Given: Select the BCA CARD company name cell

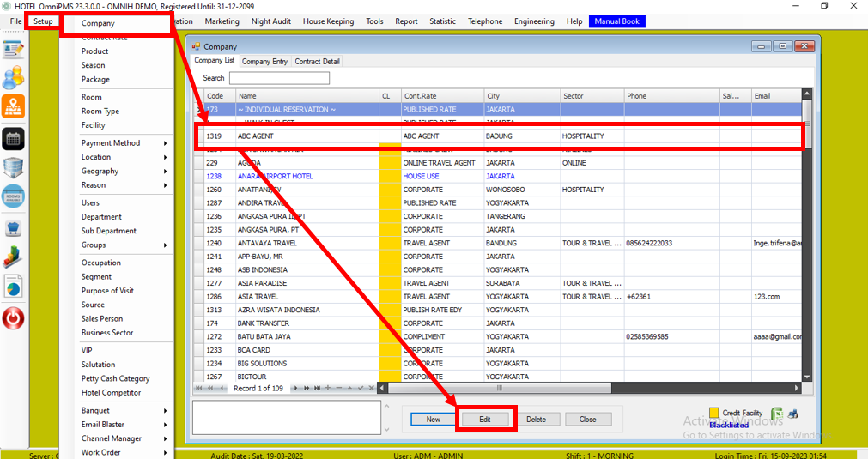Looking at the screenshot, I should pyautogui.click(x=307, y=350).
